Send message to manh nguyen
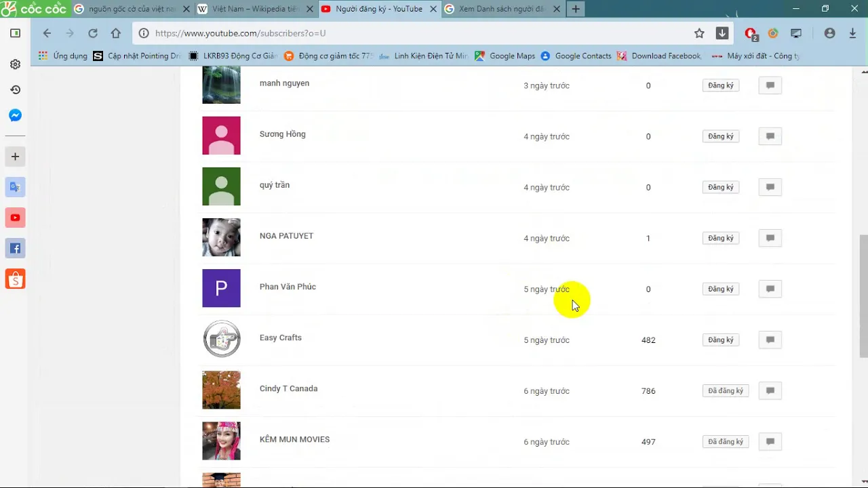Viewport: 868px width, 488px height. [770, 85]
